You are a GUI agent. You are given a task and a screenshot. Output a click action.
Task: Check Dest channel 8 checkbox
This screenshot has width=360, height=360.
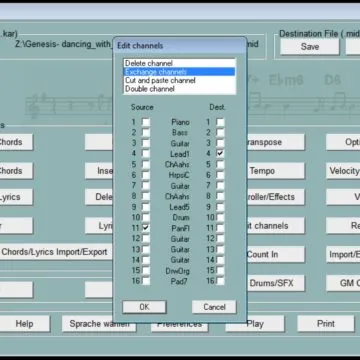[x=220, y=196]
